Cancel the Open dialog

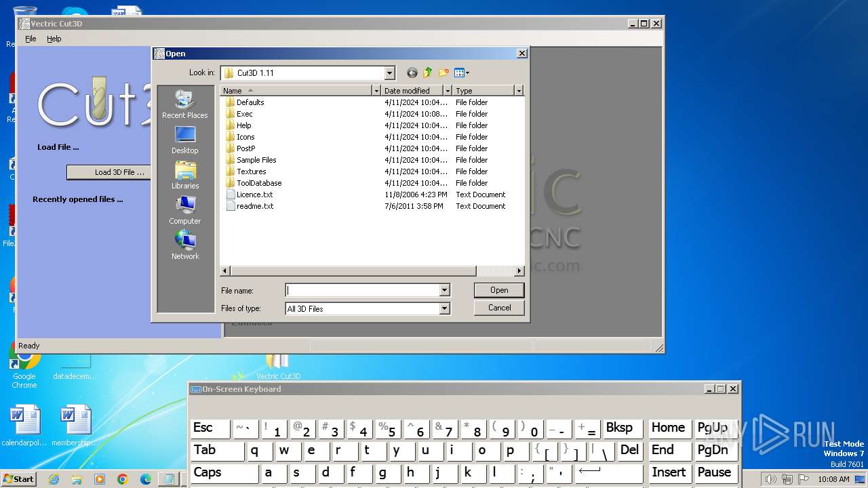[x=499, y=308]
